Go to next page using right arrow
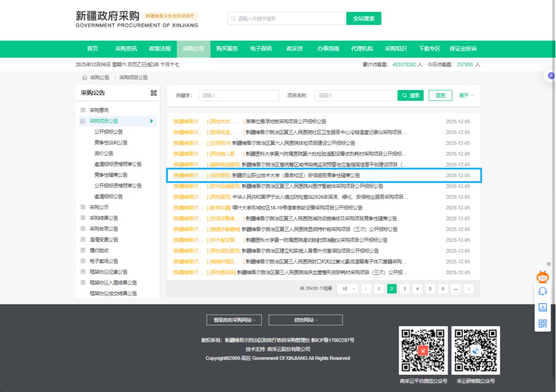Viewport: 556px width, 392px height. tap(469, 289)
